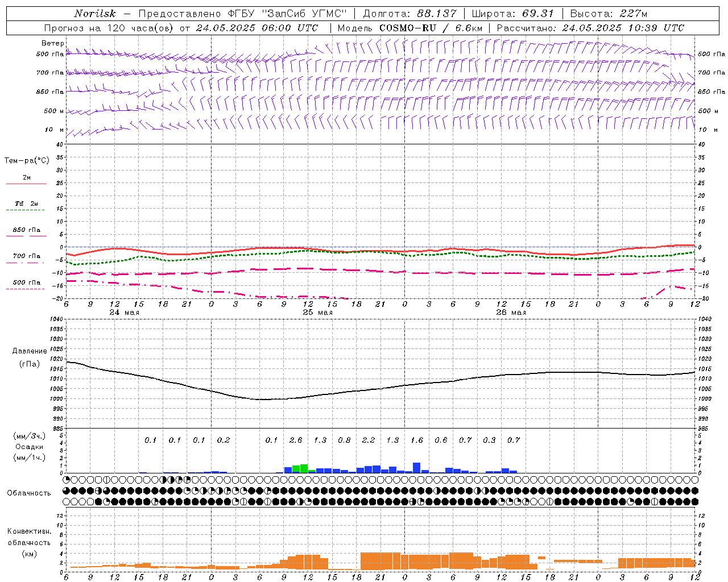Click the "0.8" three-hour precipitation value
This screenshot has height=582, width=728.
(x=344, y=440)
